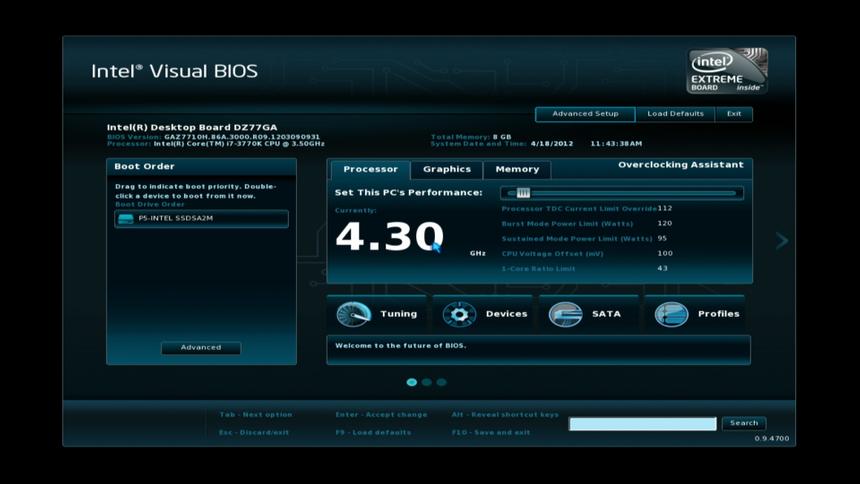Click the 'Esc - Discard/exit' hint

[254, 432]
